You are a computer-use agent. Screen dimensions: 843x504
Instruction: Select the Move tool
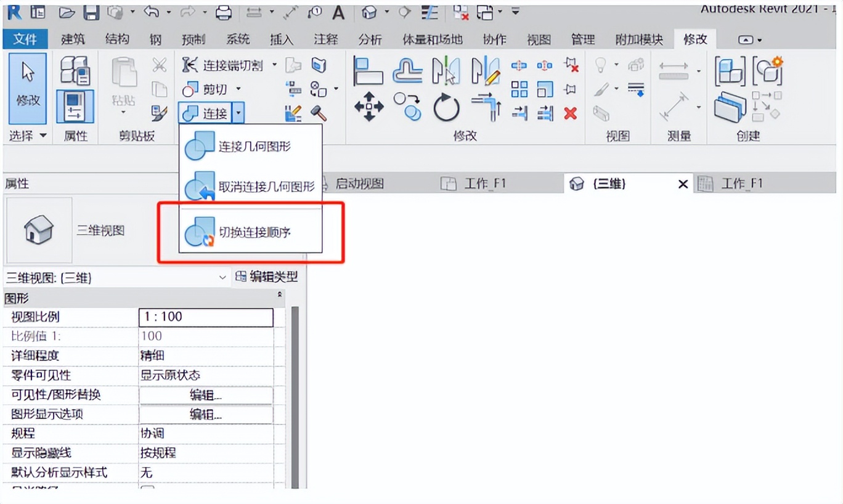369,107
